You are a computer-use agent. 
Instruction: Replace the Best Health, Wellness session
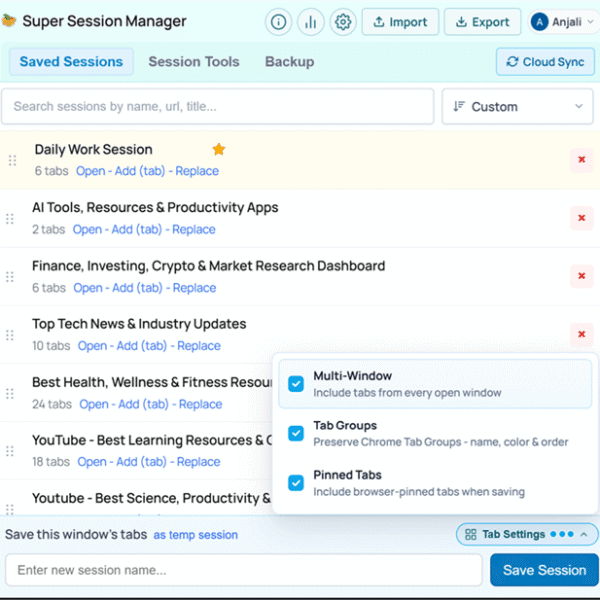[x=201, y=404]
